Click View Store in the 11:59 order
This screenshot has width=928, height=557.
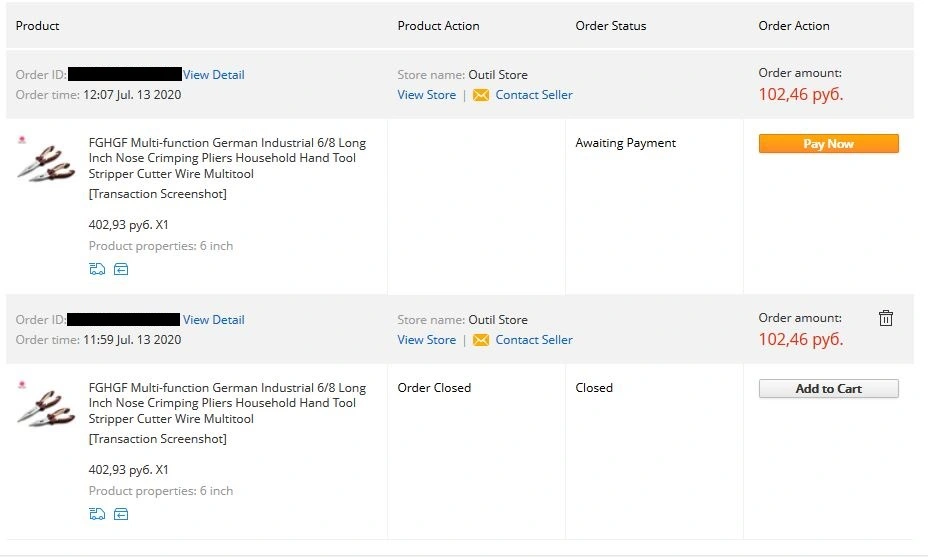427,340
